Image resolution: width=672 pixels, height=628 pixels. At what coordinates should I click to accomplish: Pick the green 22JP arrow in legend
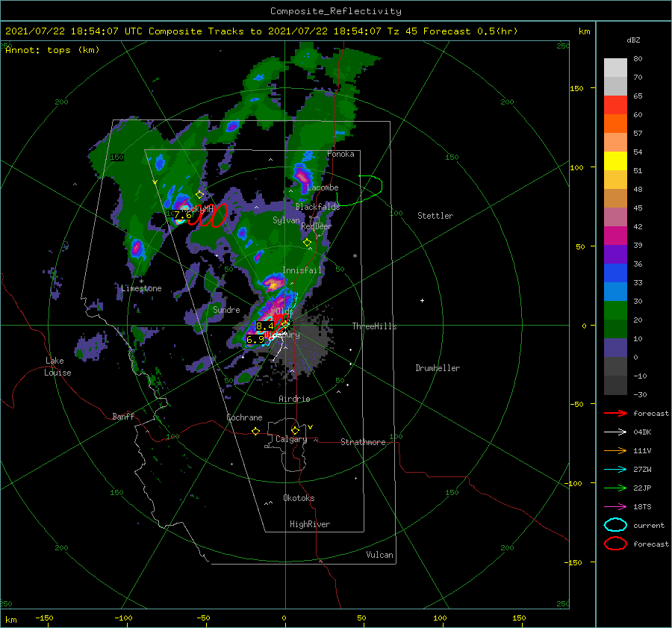[615, 488]
